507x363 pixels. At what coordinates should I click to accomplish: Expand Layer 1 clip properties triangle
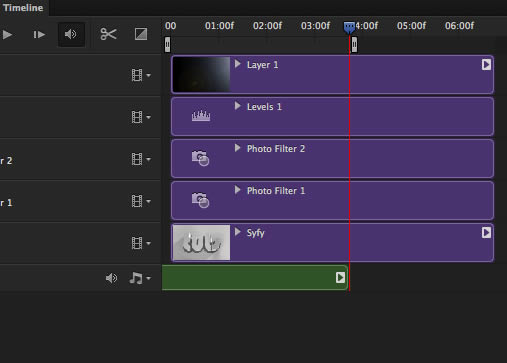[238, 64]
